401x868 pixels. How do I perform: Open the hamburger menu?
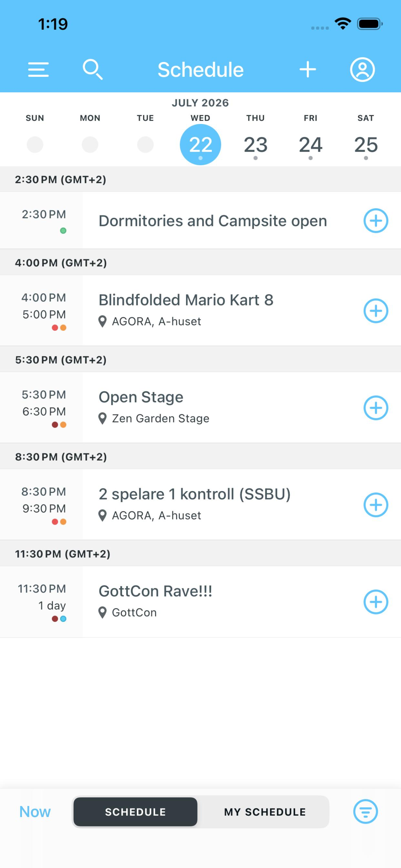(x=38, y=69)
